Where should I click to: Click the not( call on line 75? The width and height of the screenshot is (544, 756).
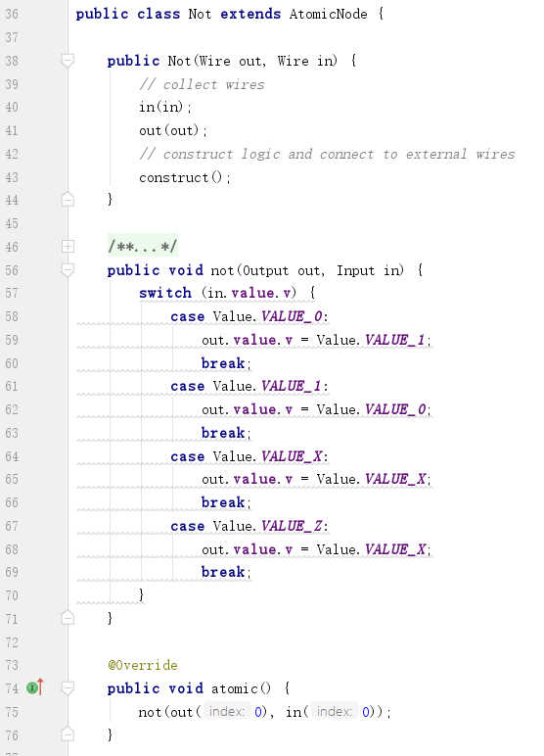pyautogui.click(x=154, y=712)
